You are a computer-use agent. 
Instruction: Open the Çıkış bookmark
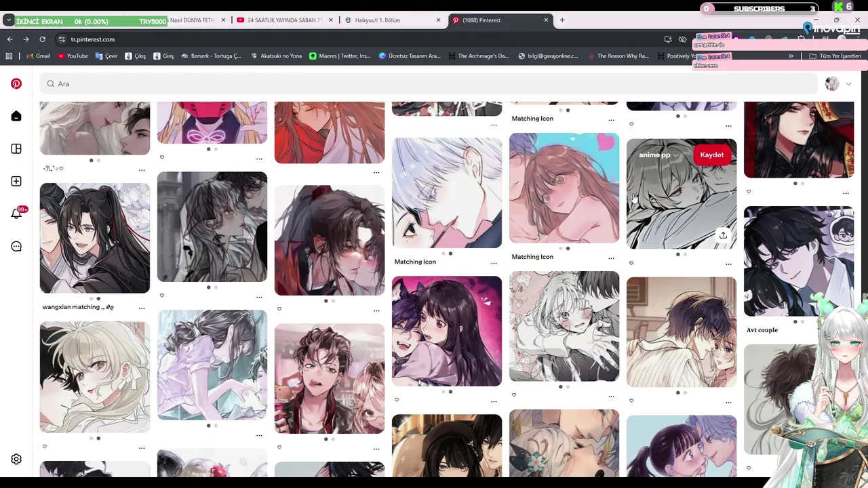[x=135, y=56]
